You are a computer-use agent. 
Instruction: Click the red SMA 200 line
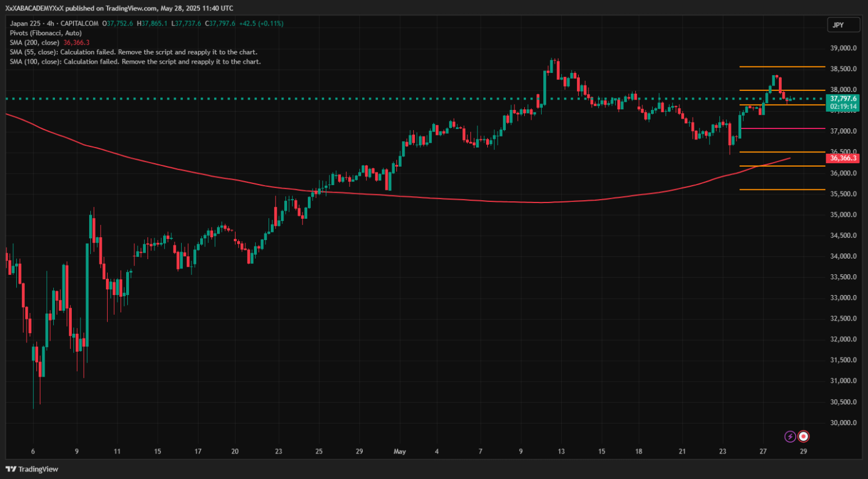(x=405, y=197)
